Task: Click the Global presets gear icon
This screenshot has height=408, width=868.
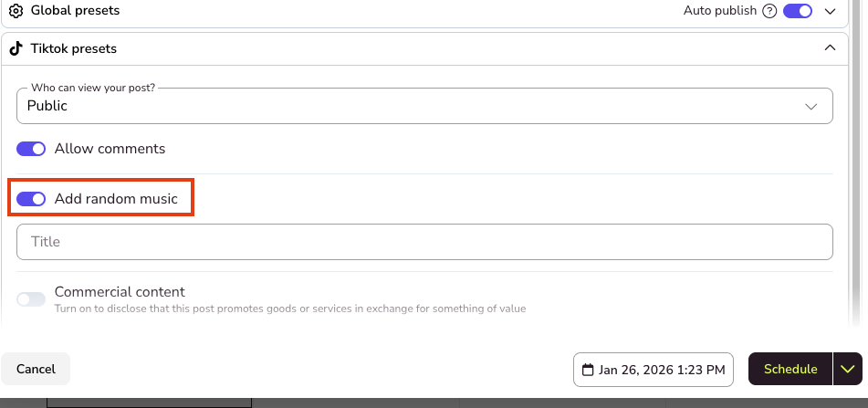Action: point(16,11)
